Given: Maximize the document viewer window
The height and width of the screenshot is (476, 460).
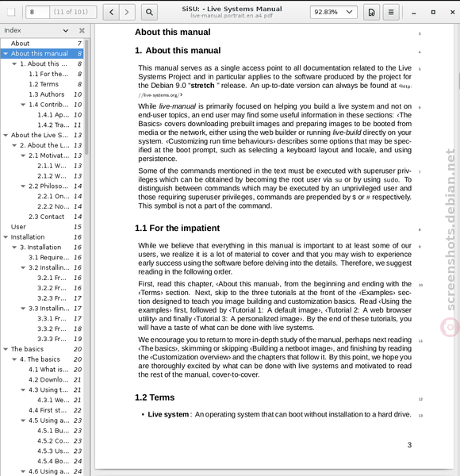Looking at the screenshot, I should 433,12.
